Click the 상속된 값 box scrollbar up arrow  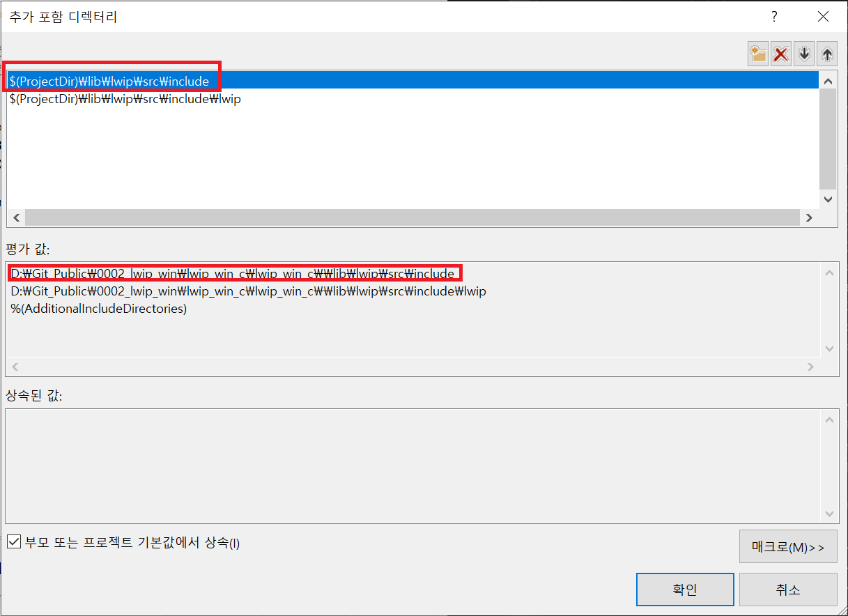tap(829, 420)
